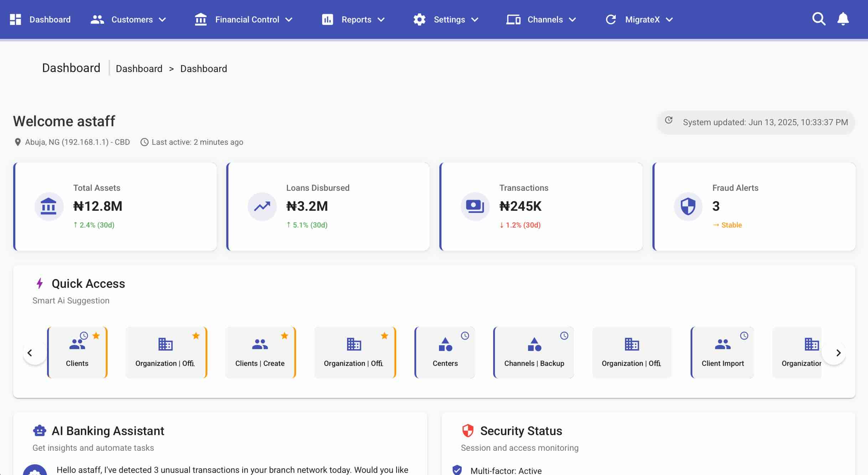Click the Security Status shield icon
868x475 pixels.
click(467, 431)
